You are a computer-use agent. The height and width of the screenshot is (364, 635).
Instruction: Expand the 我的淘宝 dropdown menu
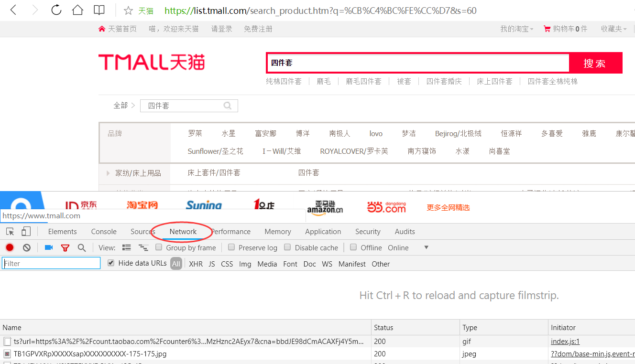516,29
